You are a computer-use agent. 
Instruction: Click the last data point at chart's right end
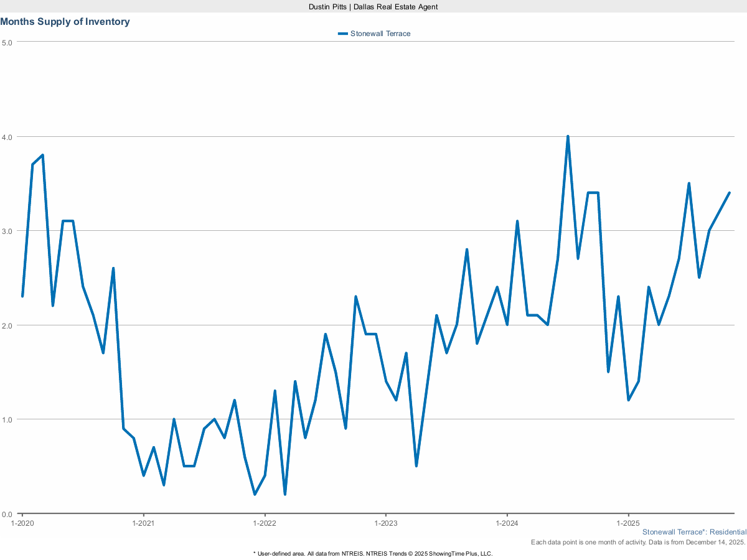729,193
